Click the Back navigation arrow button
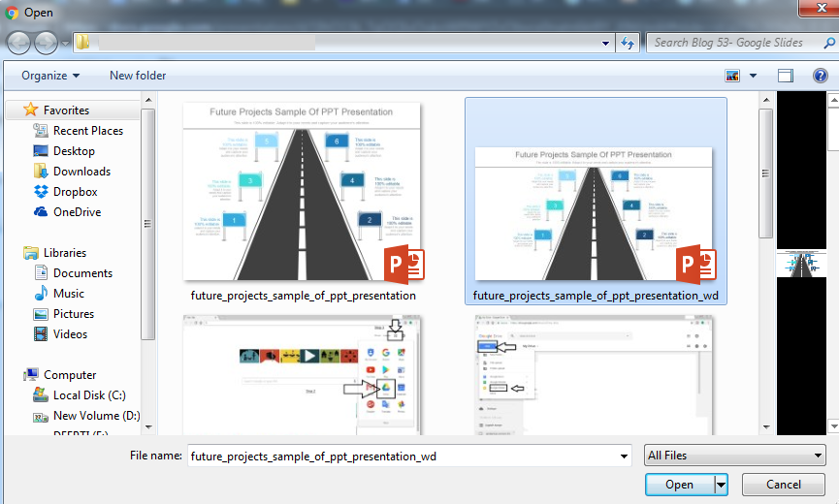 pos(18,43)
